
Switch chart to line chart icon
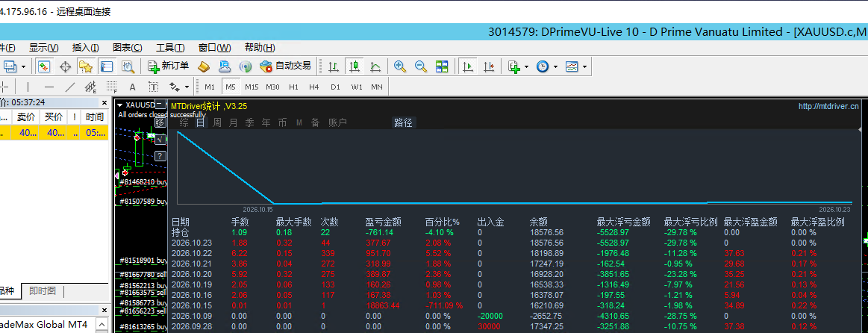375,66
